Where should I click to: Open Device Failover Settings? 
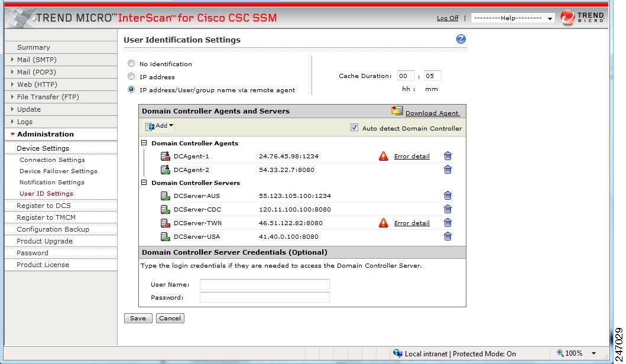click(59, 171)
